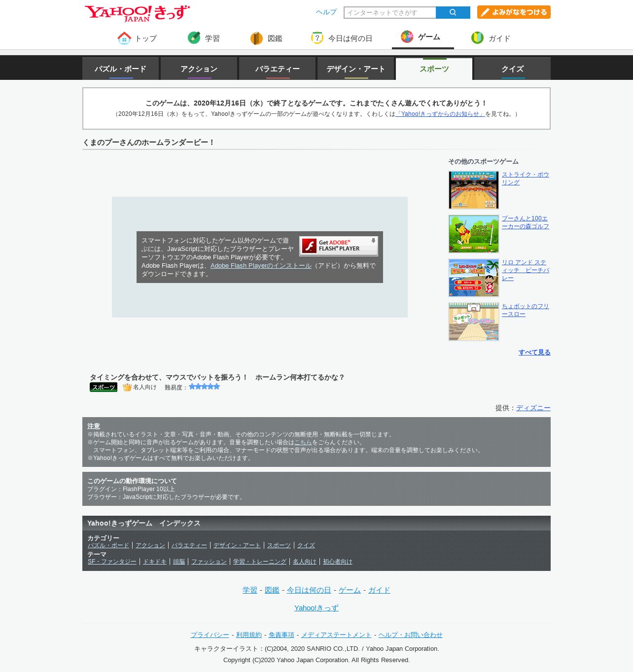
Task: Click the footer Yahoo!きっず link
Action: [x=316, y=607]
